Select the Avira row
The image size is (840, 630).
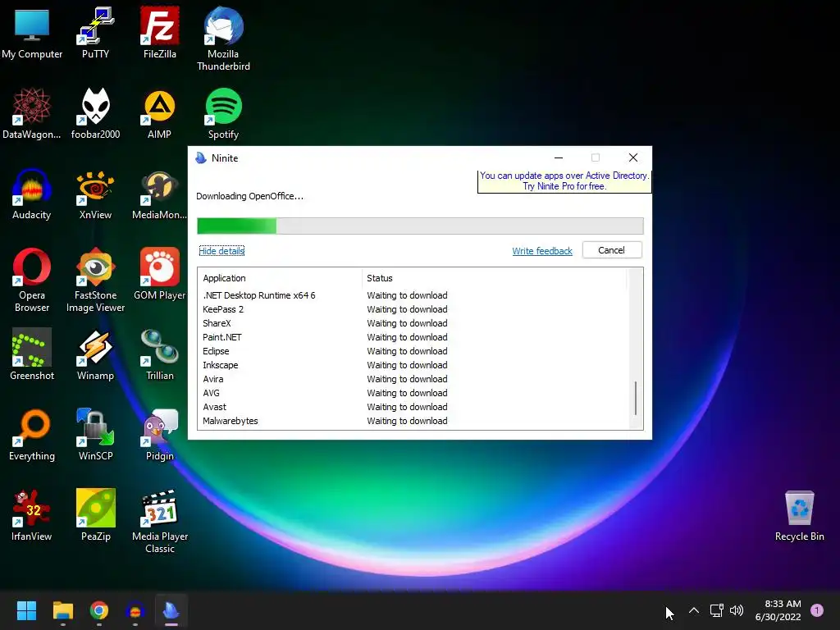413,379
